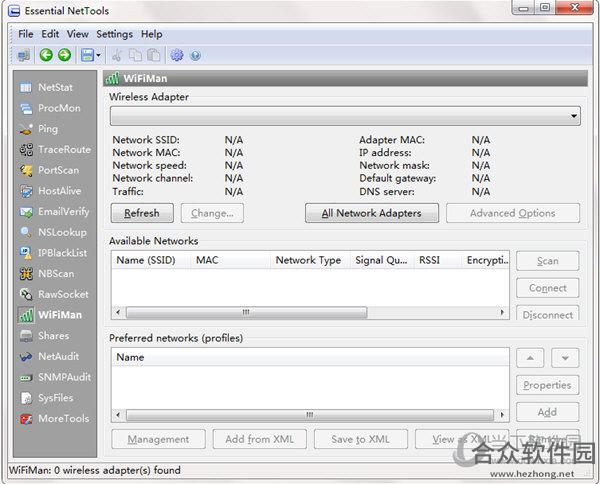
Task: Sort by Signal Quality column header
Action: 382,260
